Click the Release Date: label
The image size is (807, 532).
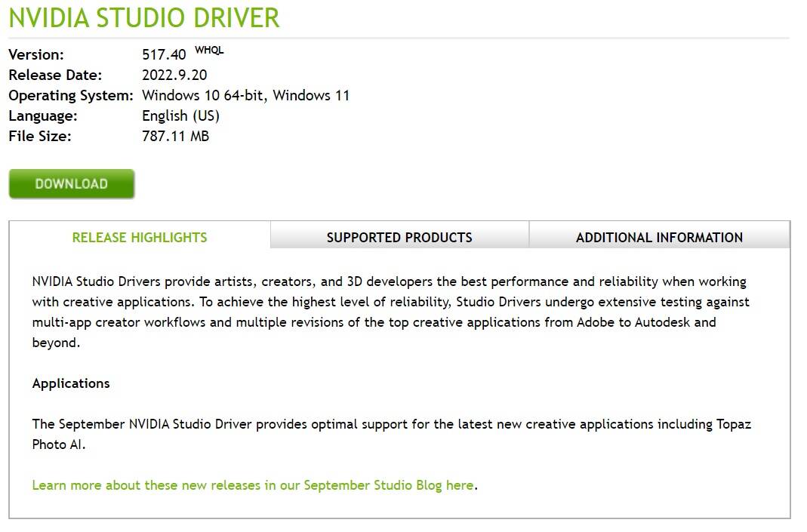coord(55,75)
